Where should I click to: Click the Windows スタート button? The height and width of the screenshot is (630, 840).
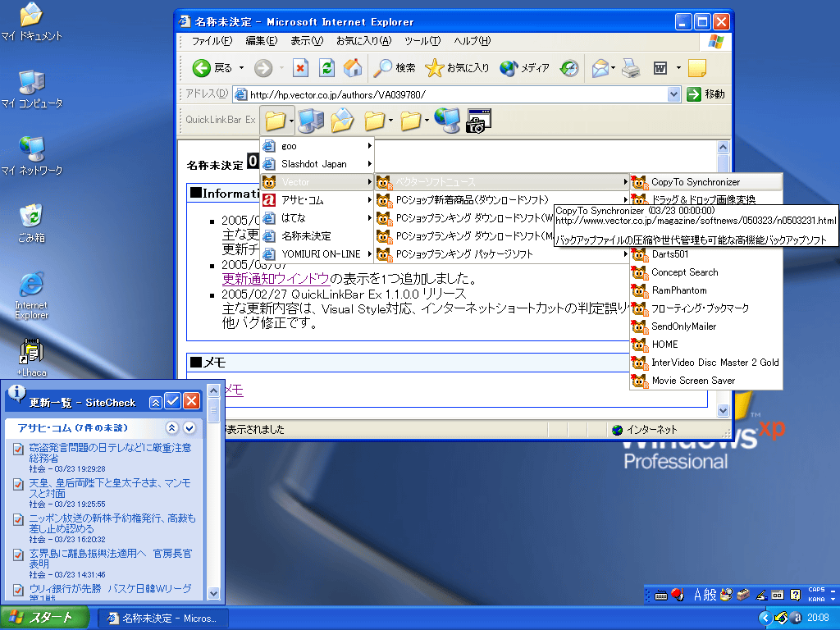point(45,618)
